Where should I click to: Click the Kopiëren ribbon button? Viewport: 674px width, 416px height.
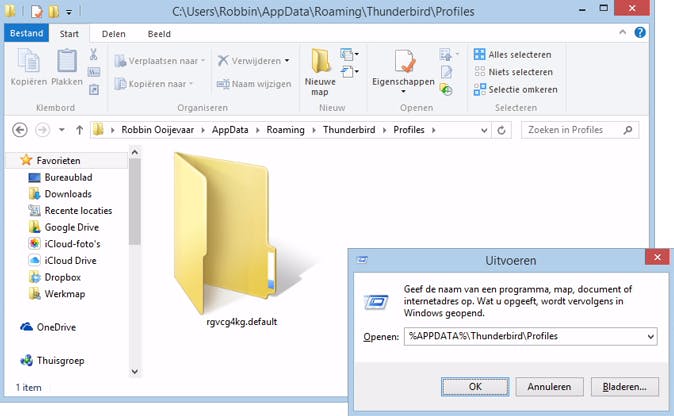[x=28, y=67]
